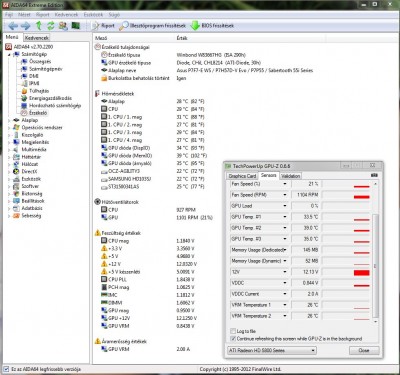Click the back arrow toolbar icon
This screenshot has width=400, height=375.
click(x=13, y=26)
